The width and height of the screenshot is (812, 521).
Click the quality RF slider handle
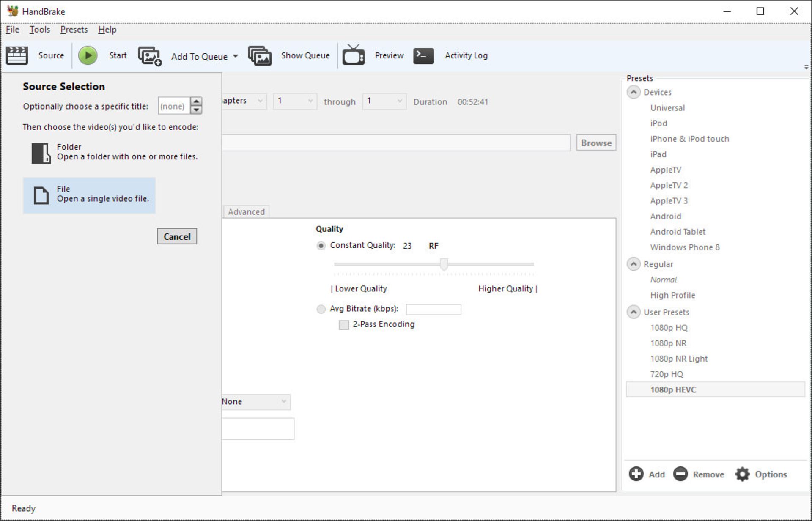[444, 264]
